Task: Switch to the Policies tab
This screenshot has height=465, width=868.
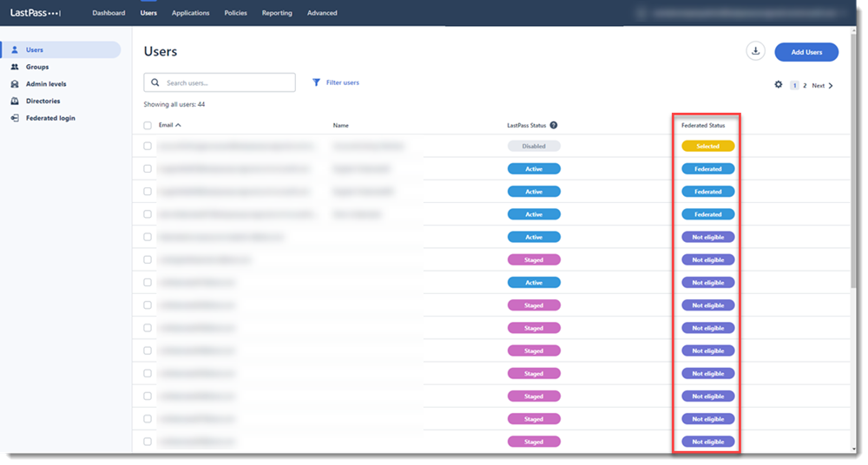Action: click(235, 13)
